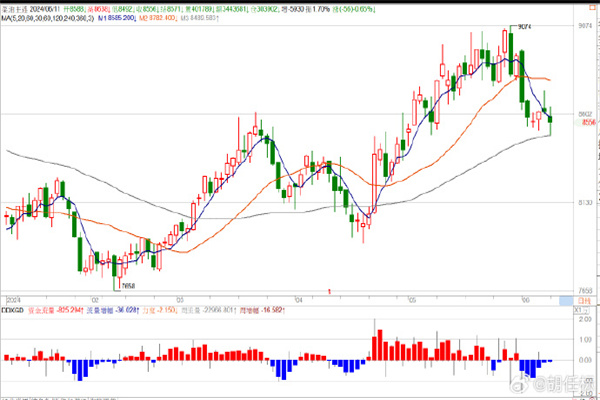Click the 2024 year label on time axis

coord(13,299)
